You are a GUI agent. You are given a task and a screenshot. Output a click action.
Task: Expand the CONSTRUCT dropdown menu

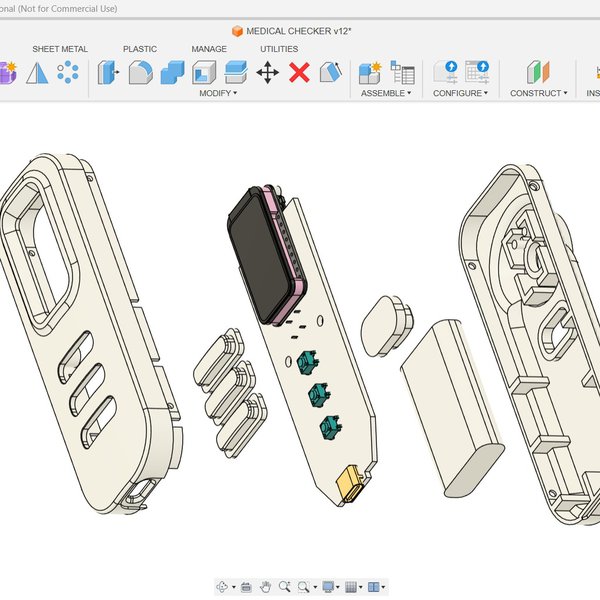(538, 93)
